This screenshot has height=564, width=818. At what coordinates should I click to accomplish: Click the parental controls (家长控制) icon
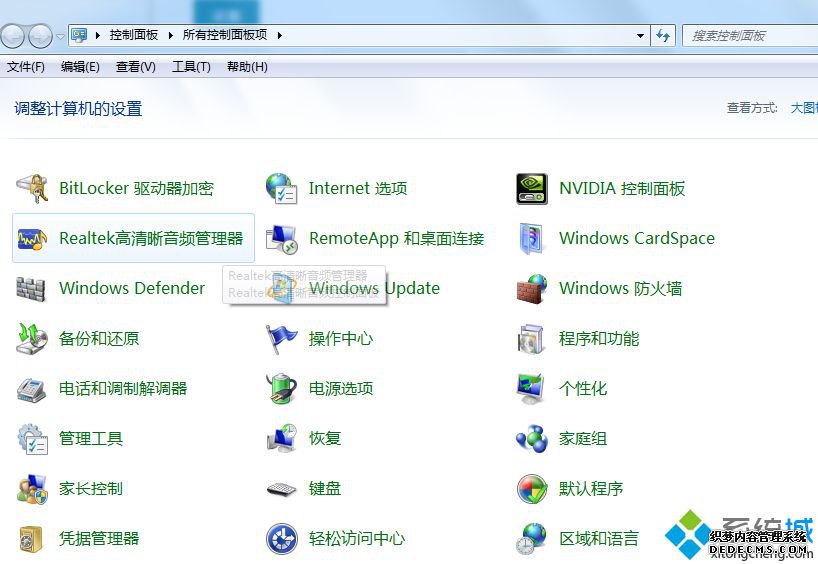click(32, 489)
